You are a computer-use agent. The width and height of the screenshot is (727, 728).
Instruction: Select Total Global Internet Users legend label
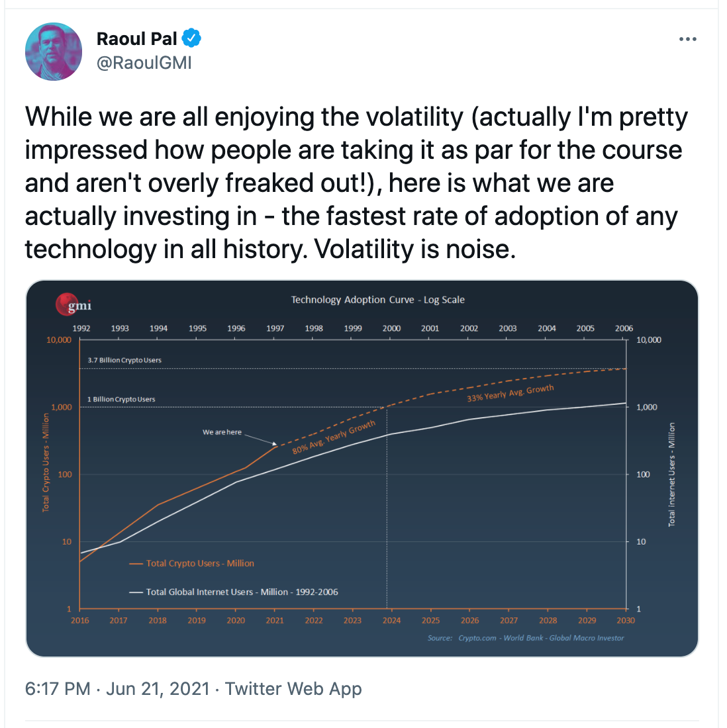click(242, 592)
